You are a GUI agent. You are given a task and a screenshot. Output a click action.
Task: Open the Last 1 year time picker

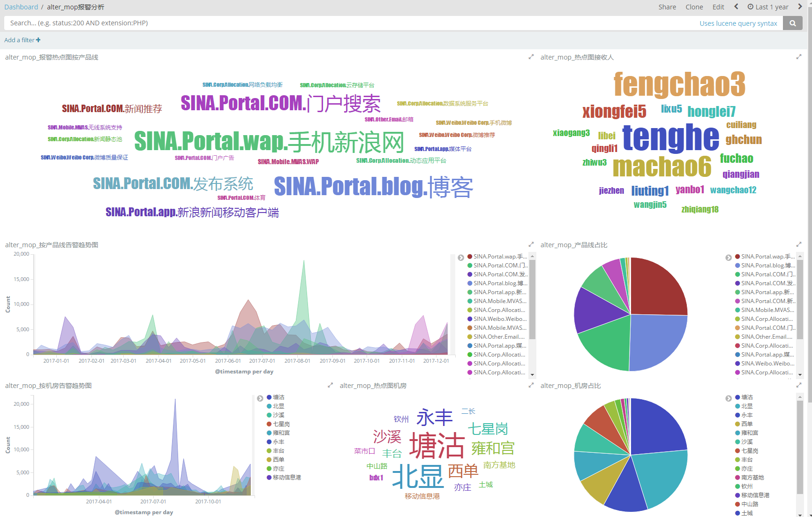click(768, 7)
